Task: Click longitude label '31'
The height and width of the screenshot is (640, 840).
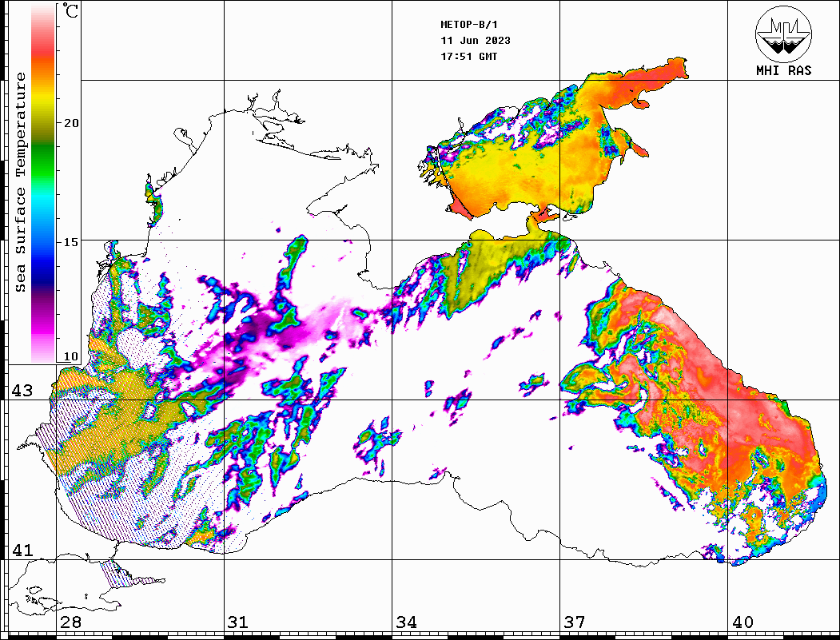Action: 238,622
